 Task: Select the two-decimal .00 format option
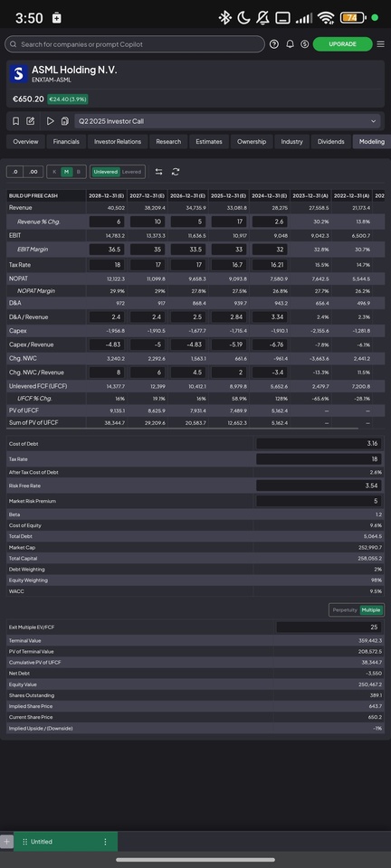[33, 172]
